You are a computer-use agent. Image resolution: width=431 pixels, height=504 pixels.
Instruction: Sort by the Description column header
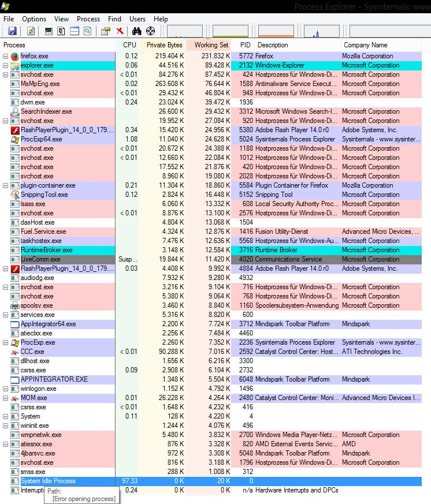pos(297,45)
